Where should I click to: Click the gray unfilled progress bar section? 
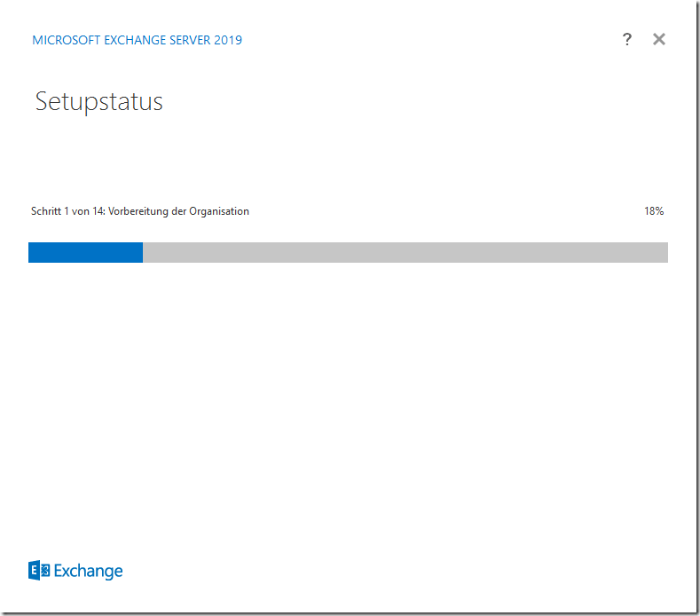pos(405,253)
